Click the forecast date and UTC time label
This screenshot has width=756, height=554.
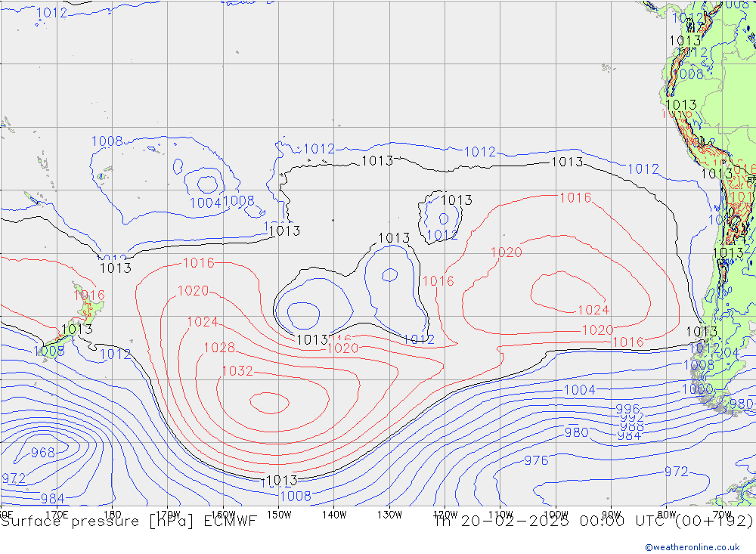coord(593,522)
